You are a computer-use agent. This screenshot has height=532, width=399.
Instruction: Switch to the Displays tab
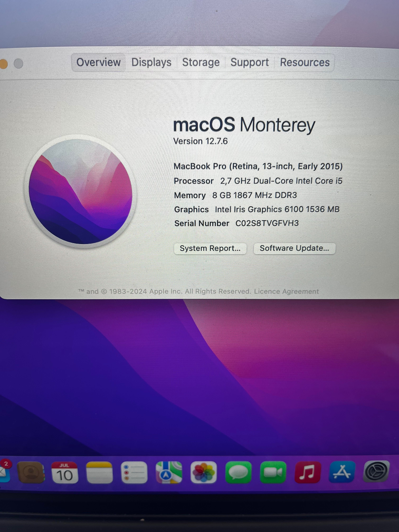point(151,63)
